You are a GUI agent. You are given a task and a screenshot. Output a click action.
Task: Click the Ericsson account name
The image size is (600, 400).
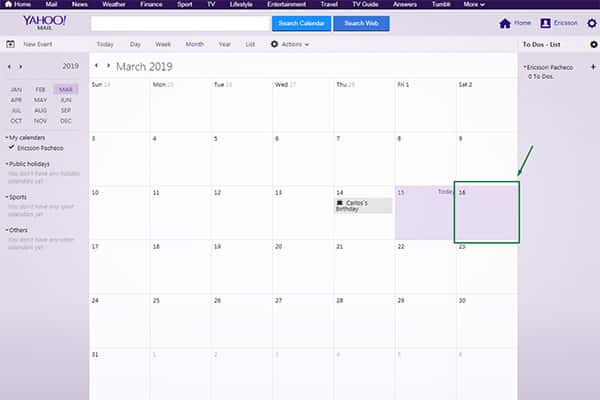point(566,23)
